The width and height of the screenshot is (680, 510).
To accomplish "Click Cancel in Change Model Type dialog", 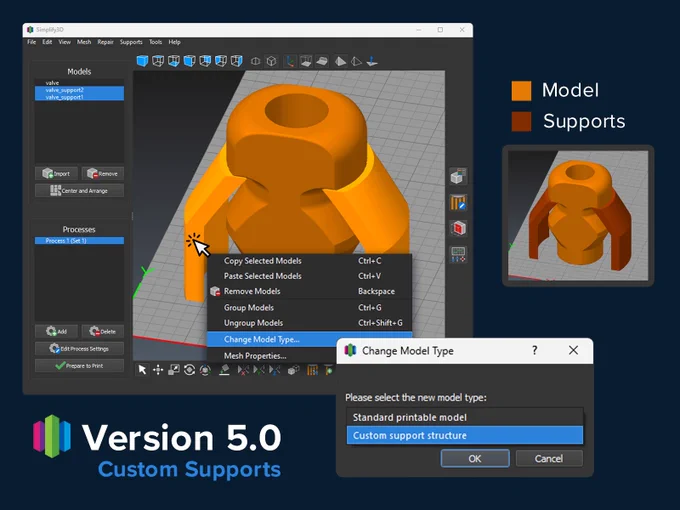I will pyautogui.click(x=549, y=458).
